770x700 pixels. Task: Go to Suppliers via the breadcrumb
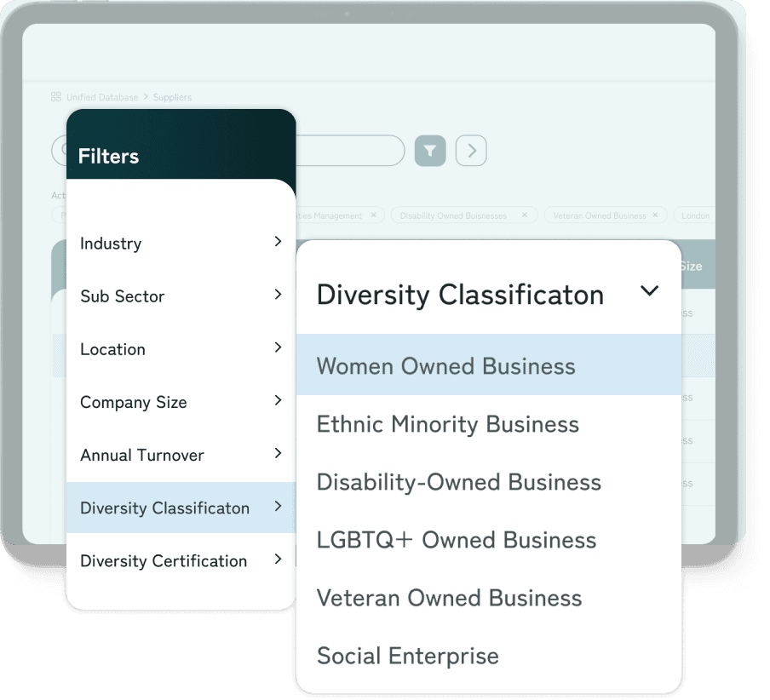[x=172, y=97]
